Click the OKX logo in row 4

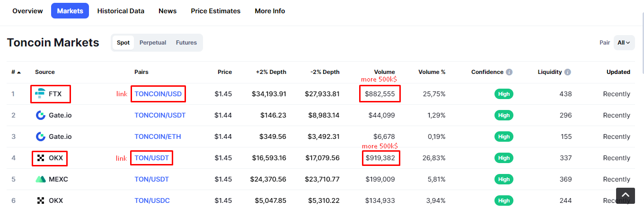(41, 158)
